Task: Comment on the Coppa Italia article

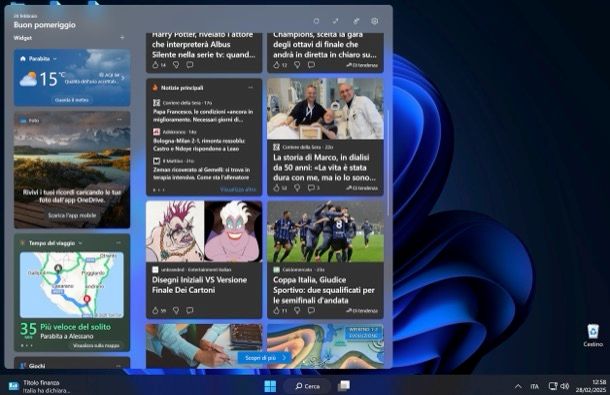Action: [311, 311]
